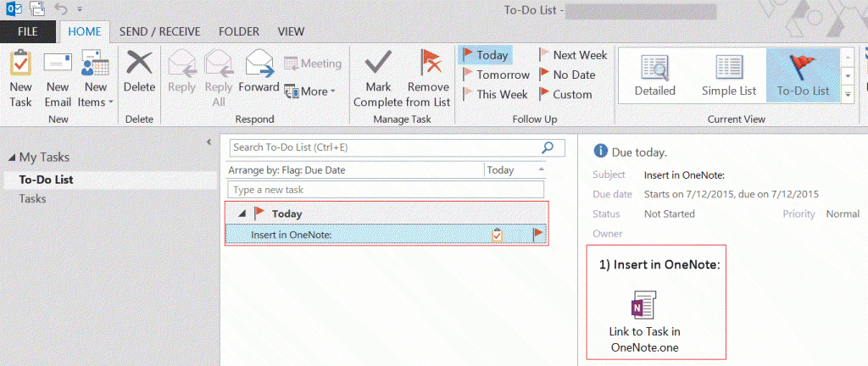Expand the Current View gallery

848,95
